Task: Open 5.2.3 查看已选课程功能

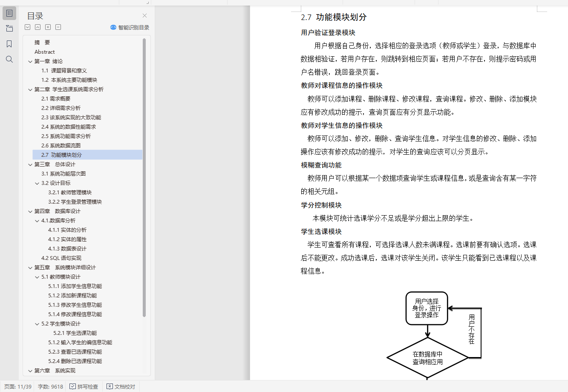Action: coord(75,352)
